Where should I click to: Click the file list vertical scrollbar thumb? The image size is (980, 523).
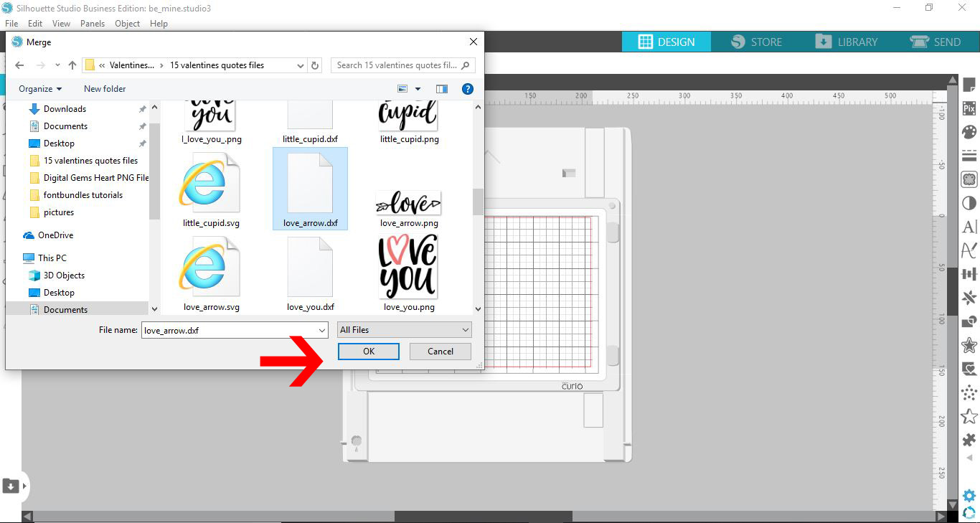tap(479, 202)
